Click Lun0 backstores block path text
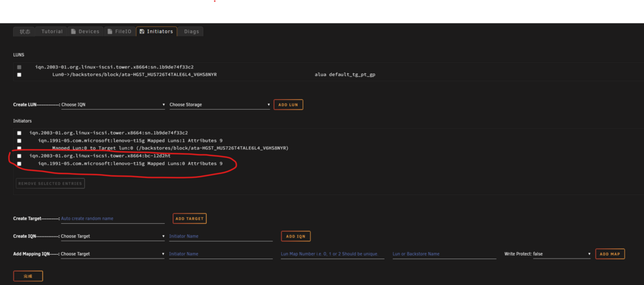The image size is (644, 285). (135, 75)
